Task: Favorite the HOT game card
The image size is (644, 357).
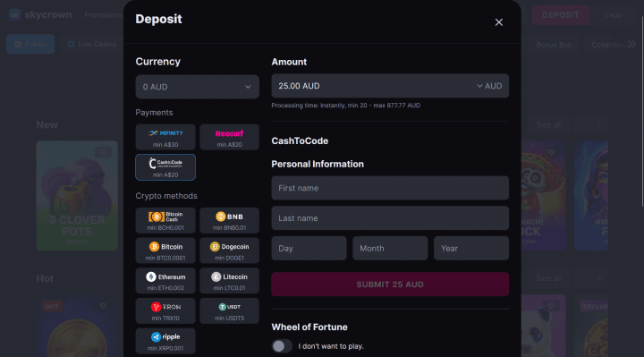Action: coord(103,306)
